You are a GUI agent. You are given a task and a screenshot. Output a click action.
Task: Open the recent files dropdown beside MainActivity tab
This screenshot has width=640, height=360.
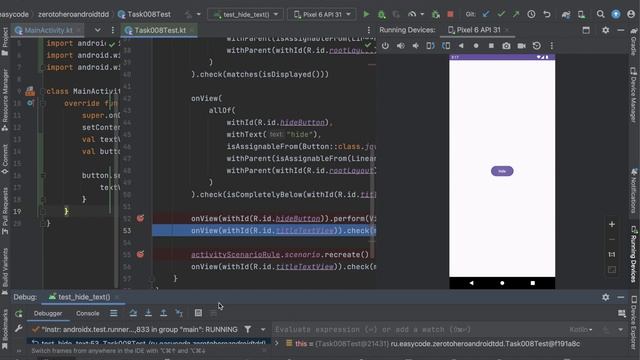98,30
